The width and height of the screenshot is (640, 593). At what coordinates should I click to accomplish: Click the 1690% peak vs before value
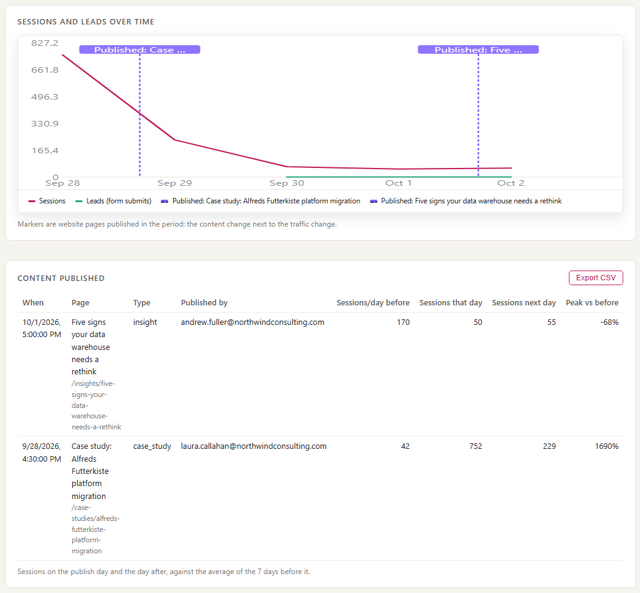pyautogui.click(x=607, y=446)
